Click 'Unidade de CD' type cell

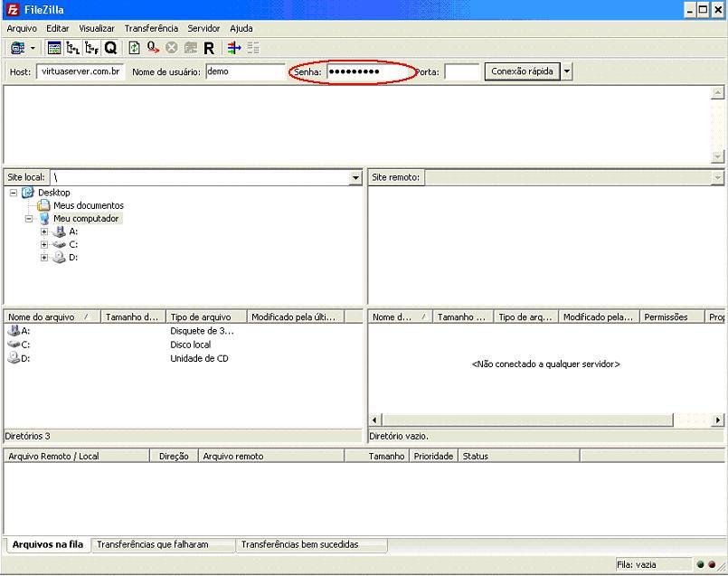pyautogui.click(x=199, y=358)
